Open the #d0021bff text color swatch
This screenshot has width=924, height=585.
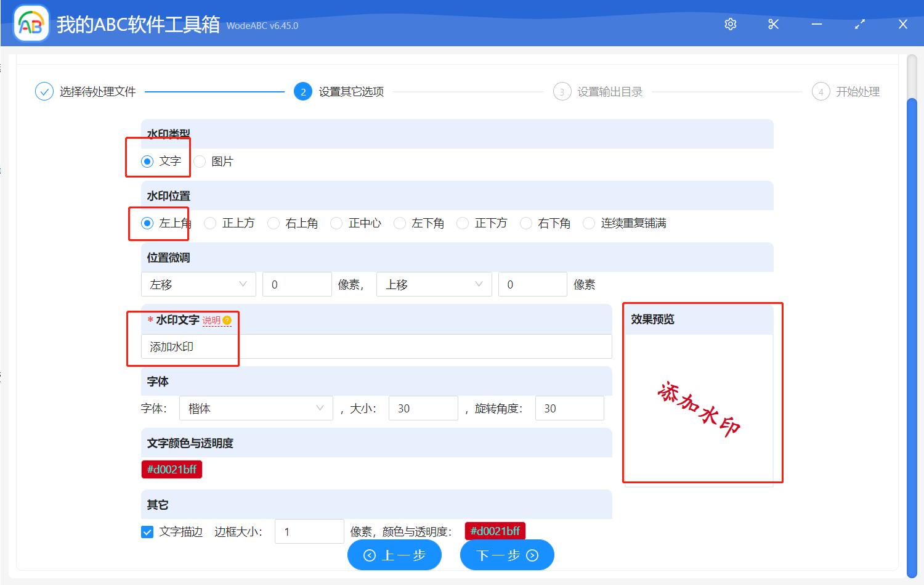(172, 469)
